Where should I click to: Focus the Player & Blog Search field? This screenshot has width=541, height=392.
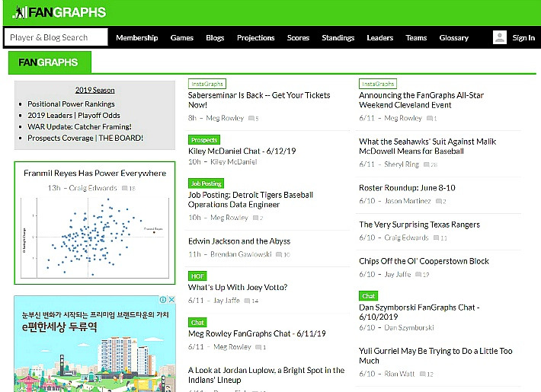(x=56, y=37)
